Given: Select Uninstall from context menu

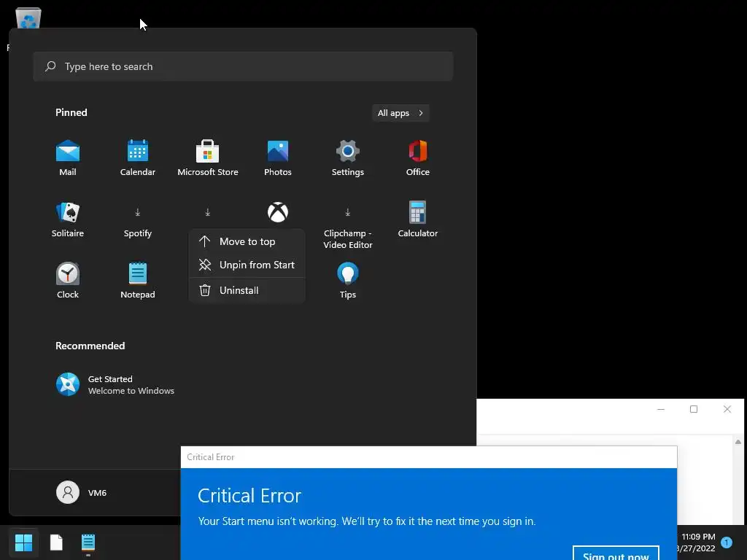Looking at the screenshot, I should [x=247, y=290].
